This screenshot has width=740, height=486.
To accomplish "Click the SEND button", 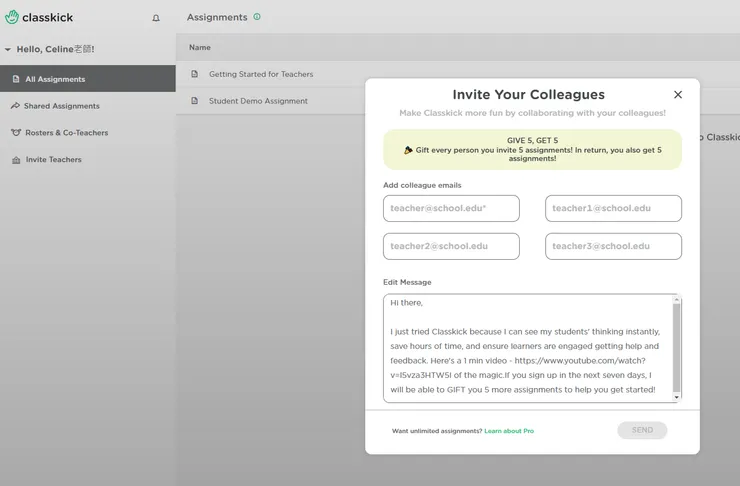I will point(642,430).
